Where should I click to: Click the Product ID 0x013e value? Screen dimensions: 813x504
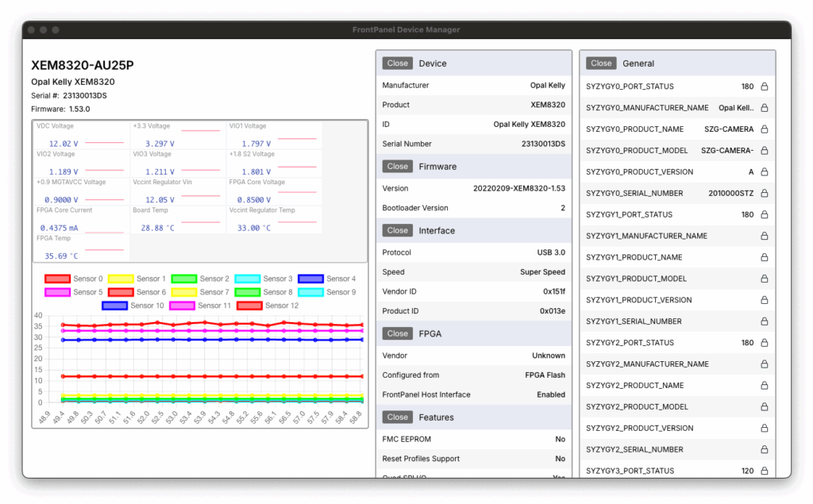click(x=553, y=311)
